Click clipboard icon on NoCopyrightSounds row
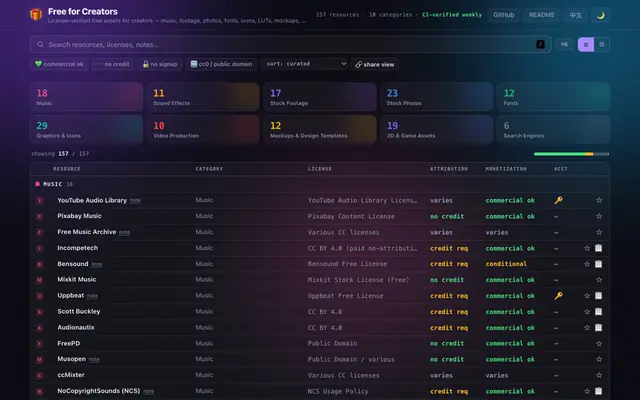Screen dimensions: 640x400 tap(598, 391)
